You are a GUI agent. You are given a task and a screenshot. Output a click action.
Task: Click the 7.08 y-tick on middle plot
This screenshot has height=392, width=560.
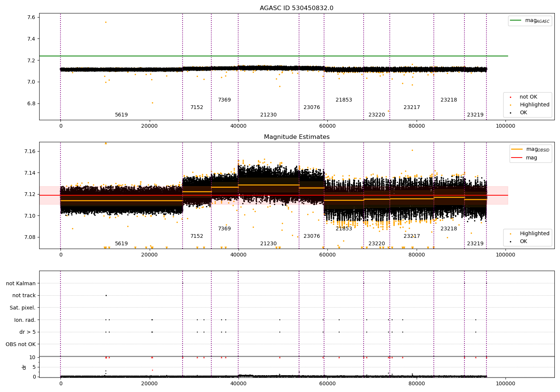click(30, 237)
